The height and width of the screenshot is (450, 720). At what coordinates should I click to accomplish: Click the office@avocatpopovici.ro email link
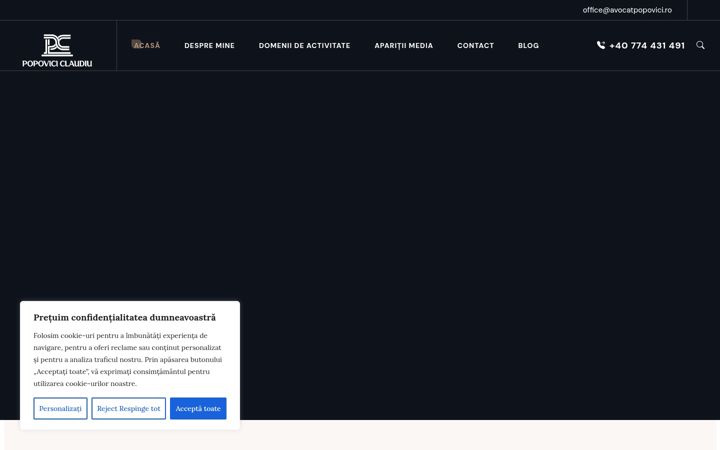click(x=627, y=10)
